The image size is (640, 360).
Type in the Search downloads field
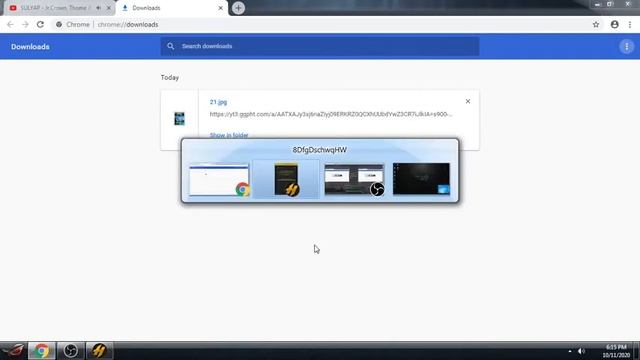click(320, 46)
